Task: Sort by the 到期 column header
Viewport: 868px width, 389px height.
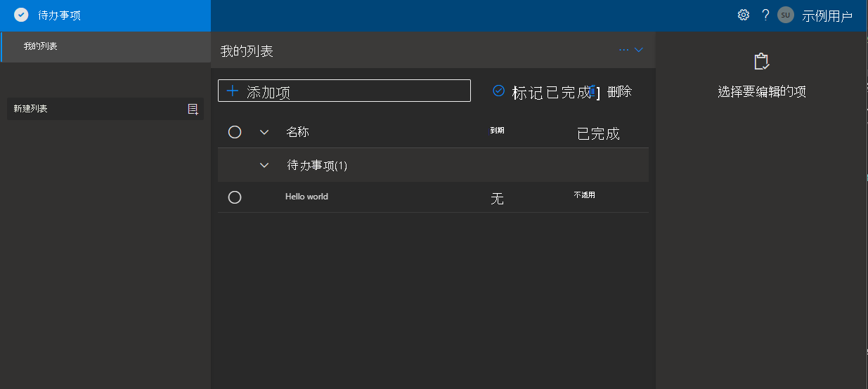Action: tap(497, 130)
